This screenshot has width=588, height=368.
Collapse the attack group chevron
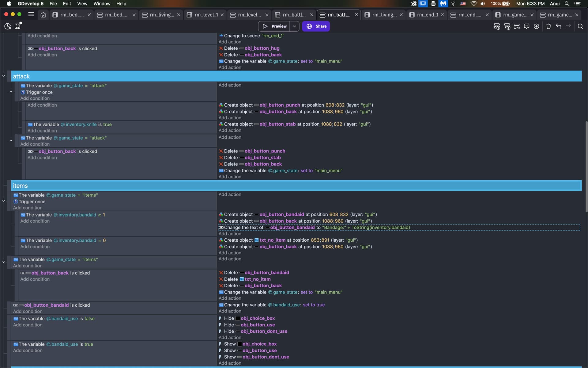coord(4,76)
